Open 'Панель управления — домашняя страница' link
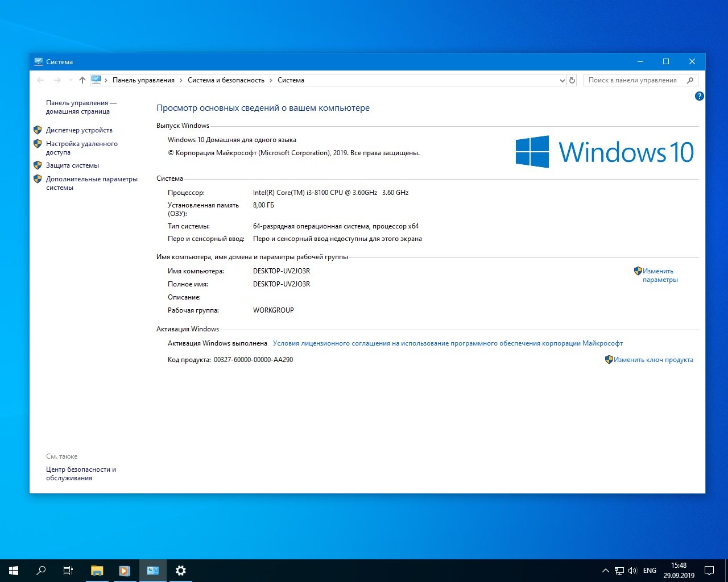The image size is (728, 582). (x=81, y=107)
